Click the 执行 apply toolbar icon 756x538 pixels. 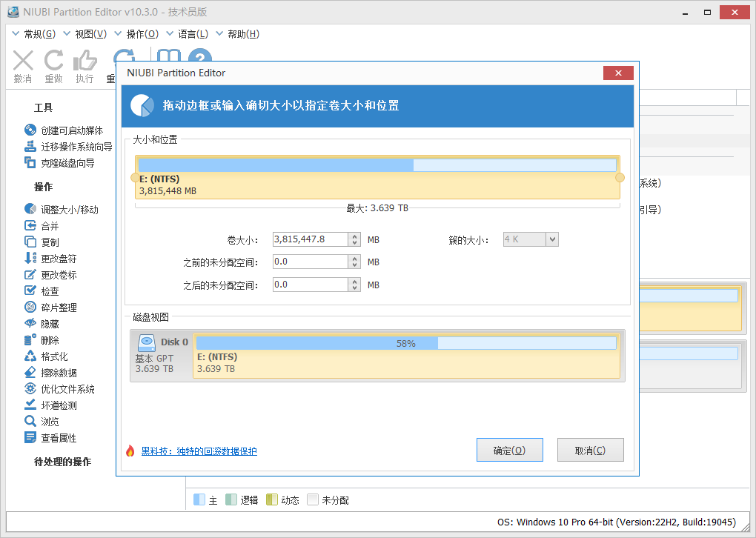point(85,61)
